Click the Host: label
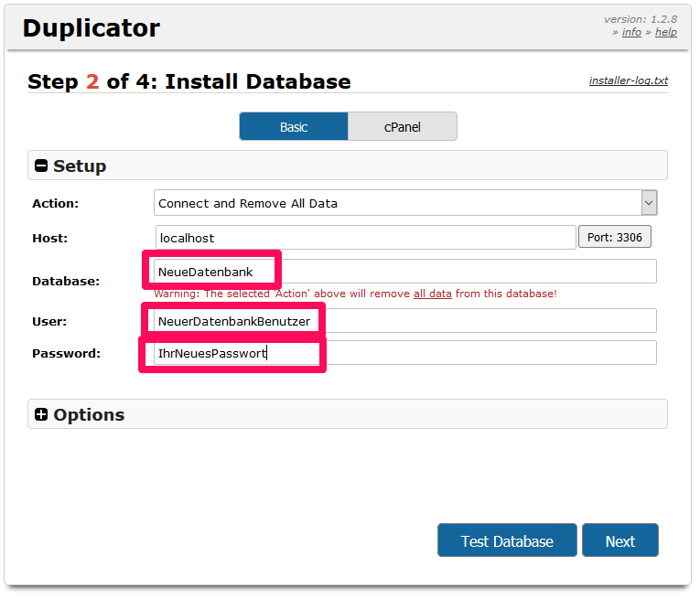The image size is (700, 599). point(50,238)
